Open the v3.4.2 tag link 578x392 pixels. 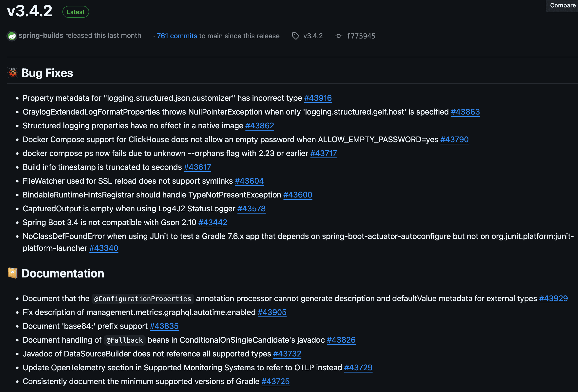(313, 36)
